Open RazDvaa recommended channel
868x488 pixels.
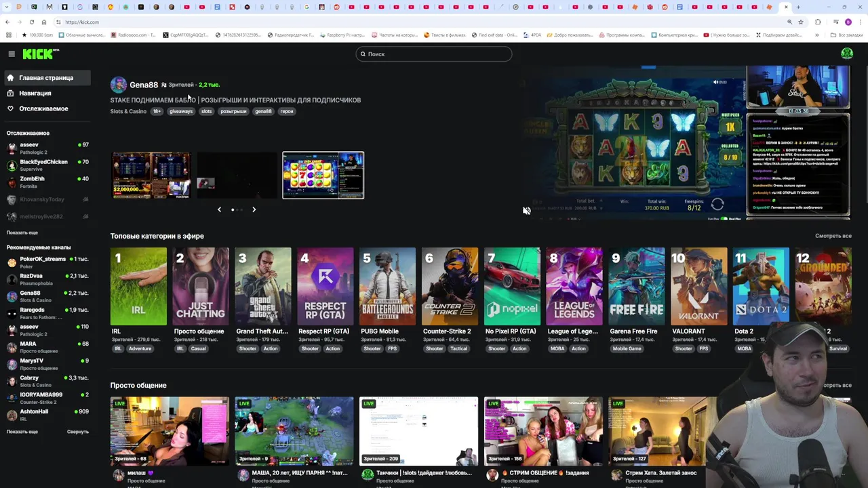coord(47,279)
